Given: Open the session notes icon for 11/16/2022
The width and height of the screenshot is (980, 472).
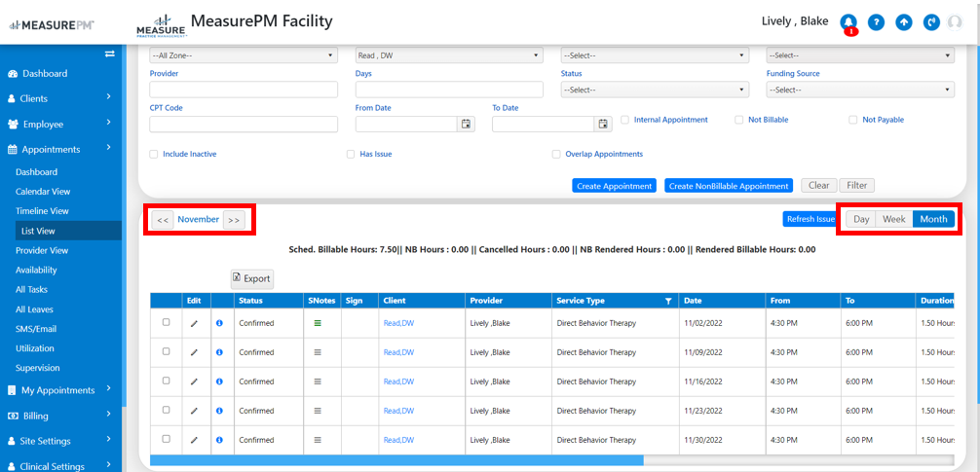Looking at the screenshot, I should tap(317, 381).
